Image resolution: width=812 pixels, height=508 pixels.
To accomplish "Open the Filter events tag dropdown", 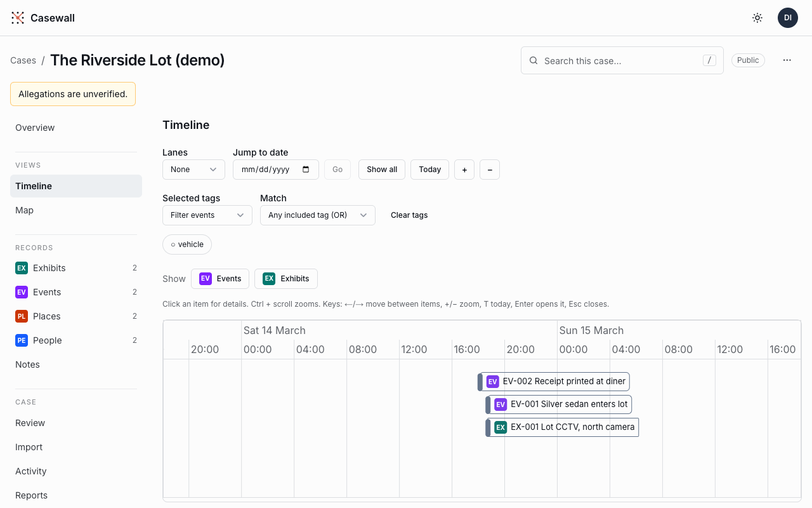I will point(207,215).
